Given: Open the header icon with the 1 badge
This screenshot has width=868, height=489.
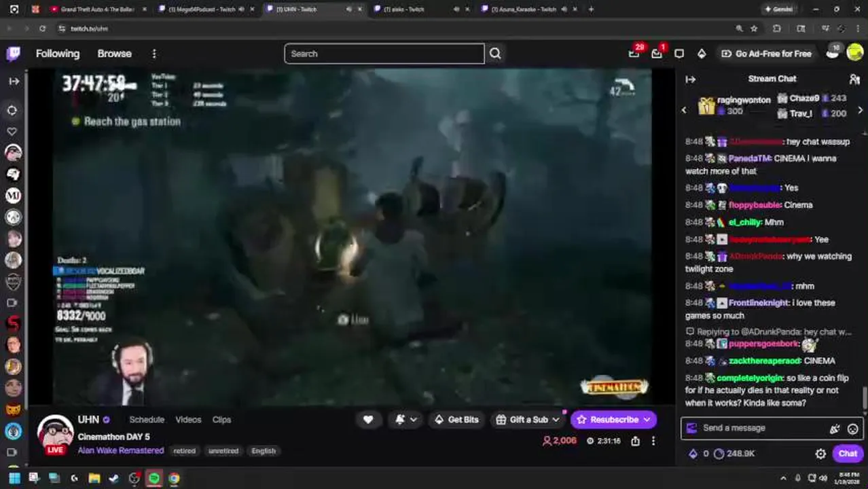Looking at the screenshot, I should point(657,53).
